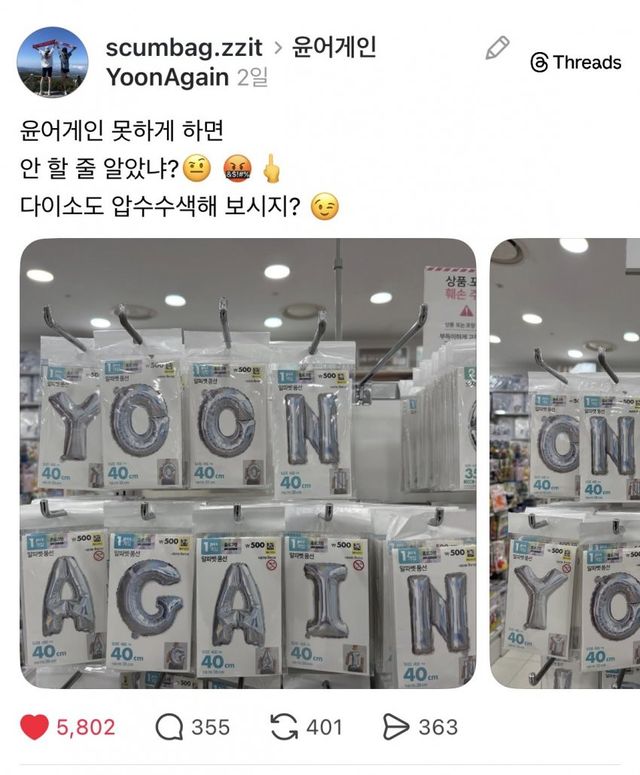This screenshot has height=775, width=640.
Task: Tap the repost arrows icon
Action: click(284, 727)
